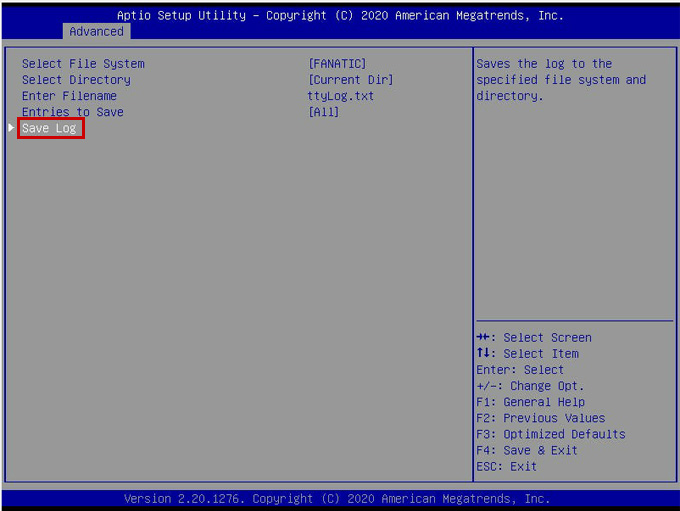Click the F4 Save & Exit hint
This screenshot has height=511, width=680.
click(527, 450)
